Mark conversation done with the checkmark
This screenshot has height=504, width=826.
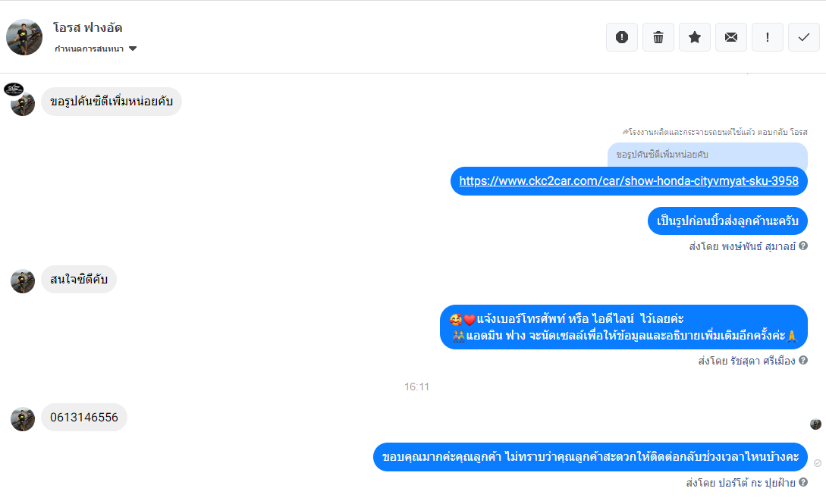tap(803, 37)
